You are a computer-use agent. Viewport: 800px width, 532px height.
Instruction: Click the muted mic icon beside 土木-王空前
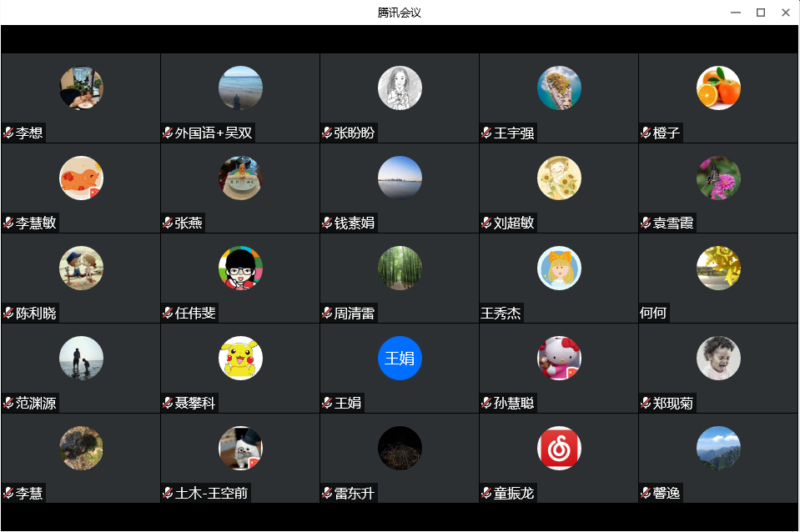coord(168,493)
